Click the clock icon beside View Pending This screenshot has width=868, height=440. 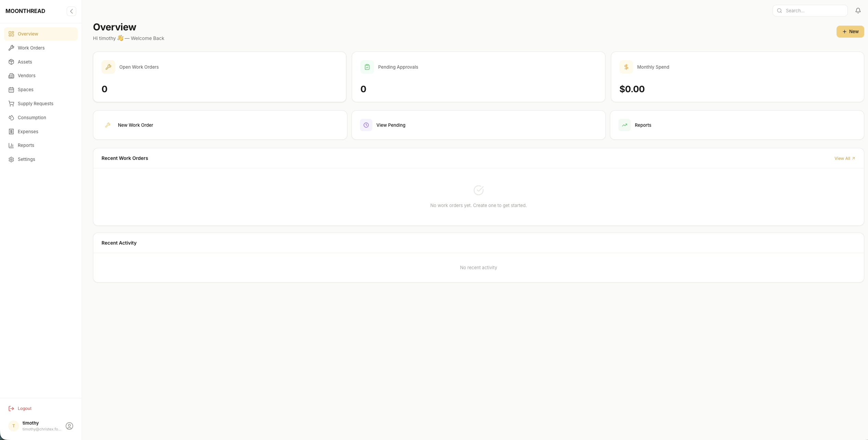pos(366,125)
